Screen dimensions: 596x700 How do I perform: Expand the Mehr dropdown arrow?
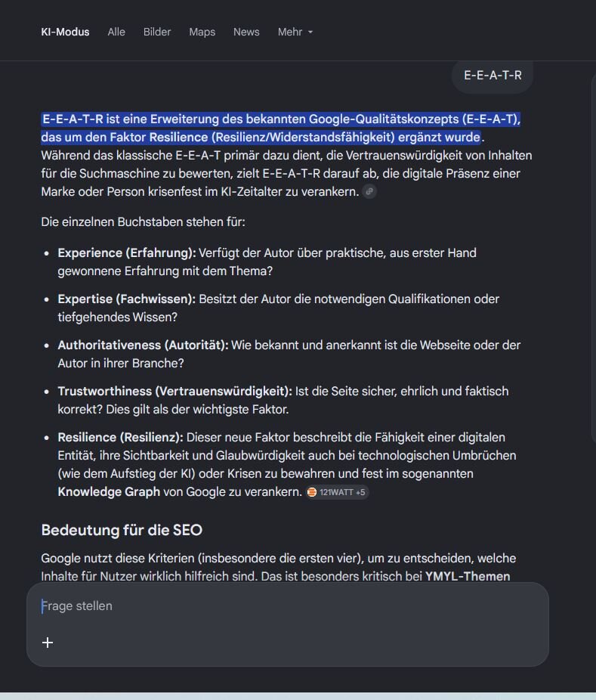pos(310,33)
